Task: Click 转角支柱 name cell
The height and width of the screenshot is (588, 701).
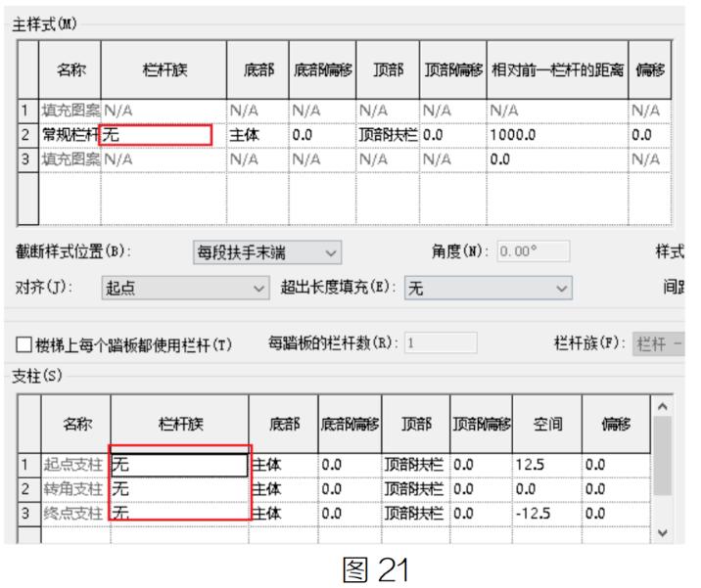Action: tap(75, 489)
